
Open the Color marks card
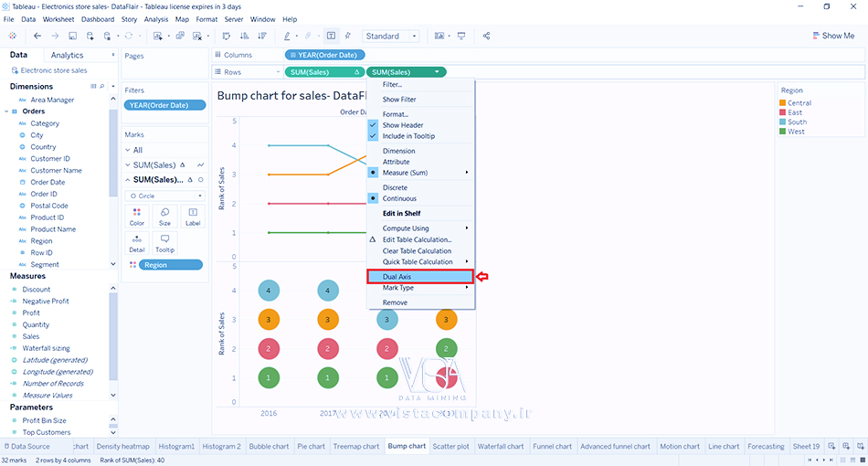pyautogui.click(x=136, y=216)
